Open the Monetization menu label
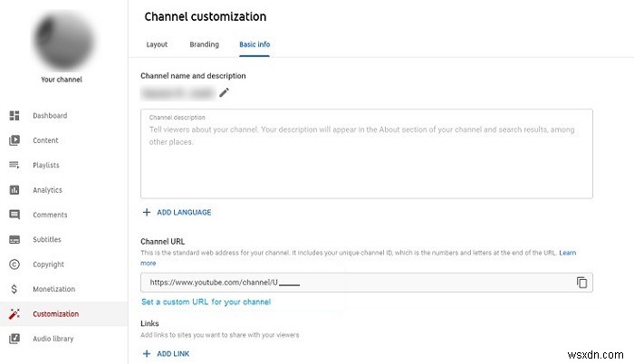Viewport: 634px width, 364px height. [x=54, y=289]
